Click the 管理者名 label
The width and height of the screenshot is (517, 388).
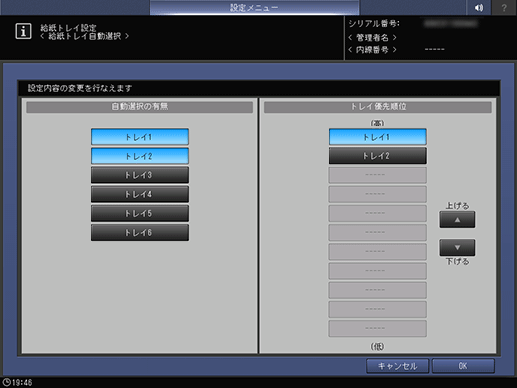372,38
